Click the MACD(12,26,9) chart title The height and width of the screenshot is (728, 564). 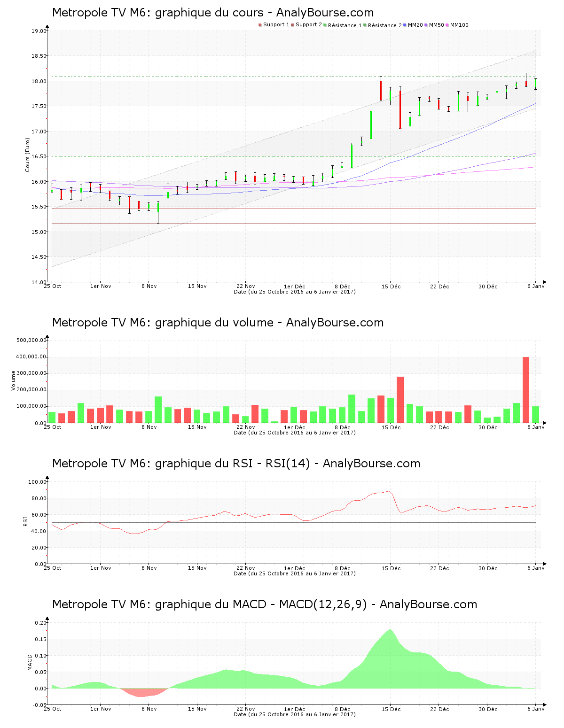click(264, 604)
